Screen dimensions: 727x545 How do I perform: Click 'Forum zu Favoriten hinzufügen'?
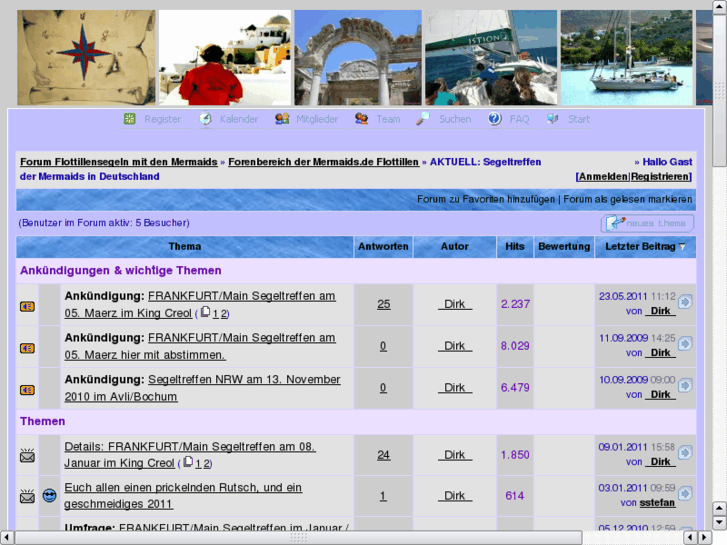point(485,199)
